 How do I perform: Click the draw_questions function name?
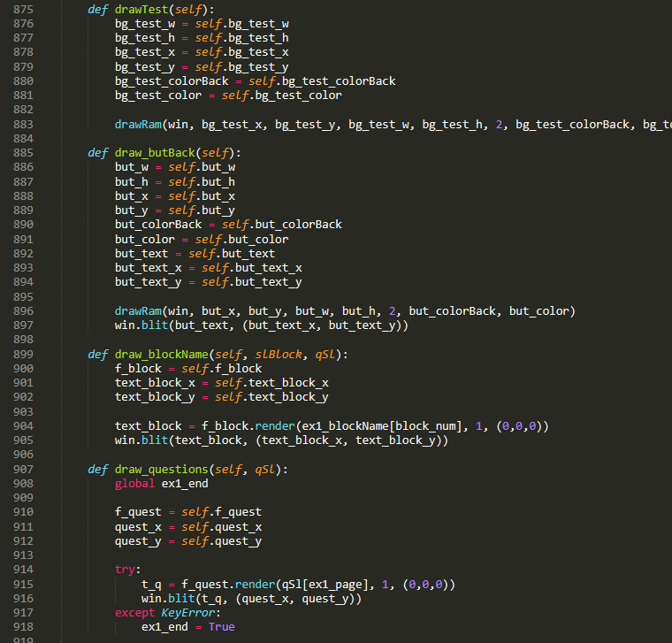coord(162,470)
